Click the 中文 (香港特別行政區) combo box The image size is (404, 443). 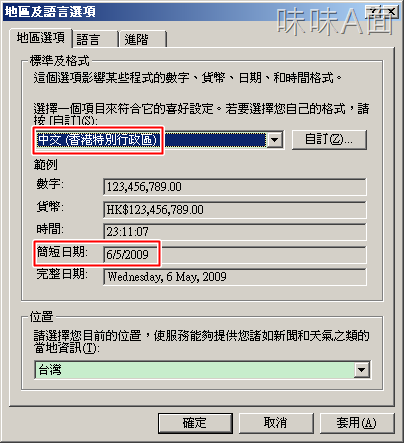pos(159,140)
